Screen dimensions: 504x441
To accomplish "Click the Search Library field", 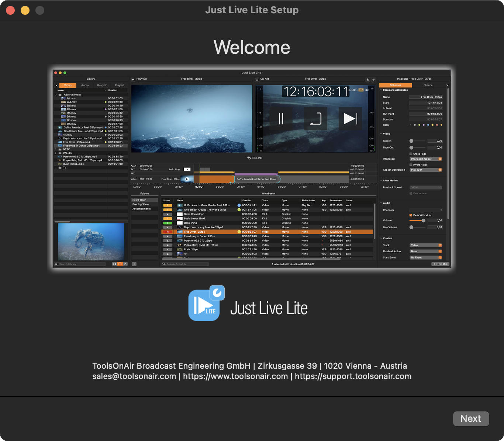I will [80, 264].
